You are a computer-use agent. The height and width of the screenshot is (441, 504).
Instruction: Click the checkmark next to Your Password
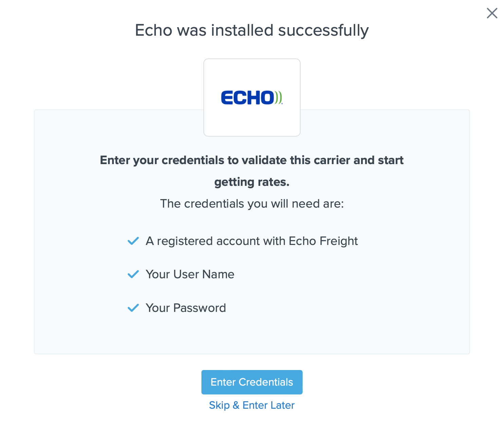tap(133, 308)
